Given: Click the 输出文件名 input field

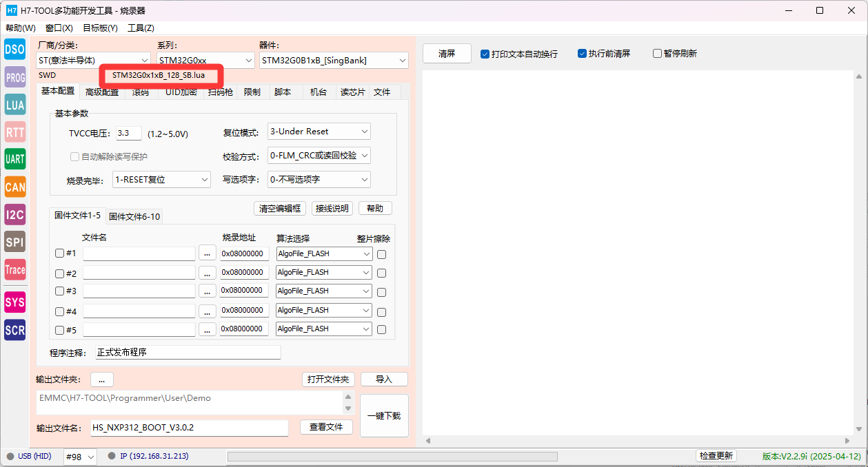Looking at the screenshot, I should pos(190,428).
